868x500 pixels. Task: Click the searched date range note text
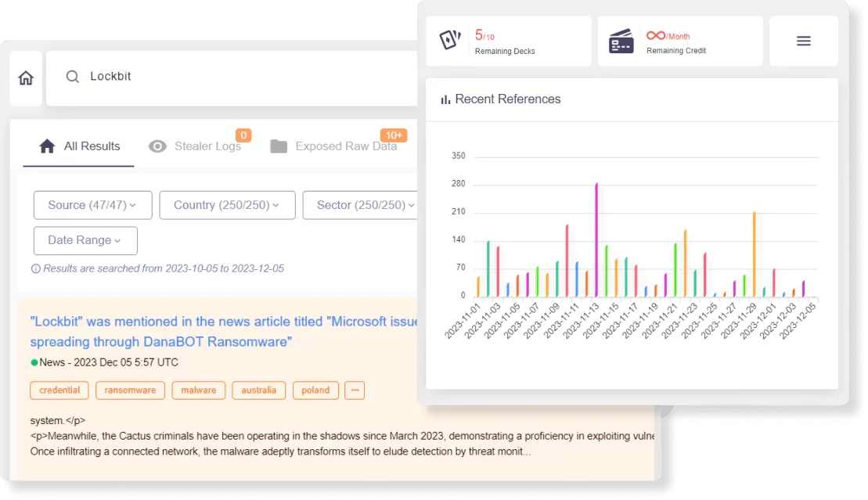(x=164, y=268)
